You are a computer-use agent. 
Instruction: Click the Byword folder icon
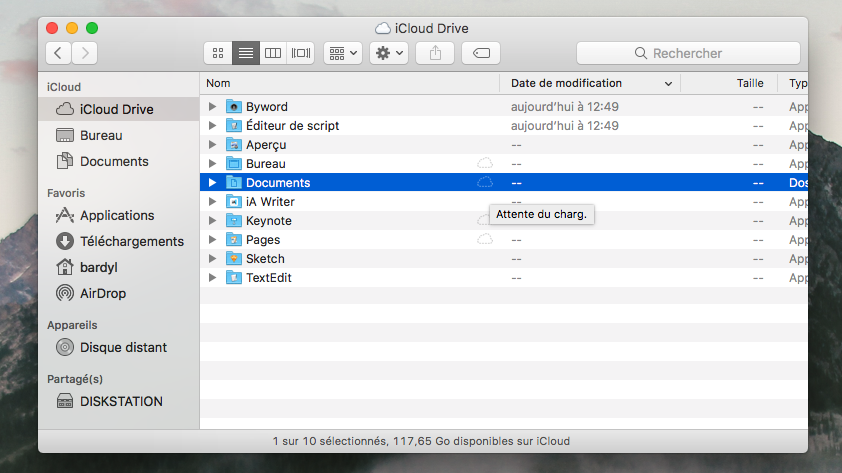coord(234,106)
